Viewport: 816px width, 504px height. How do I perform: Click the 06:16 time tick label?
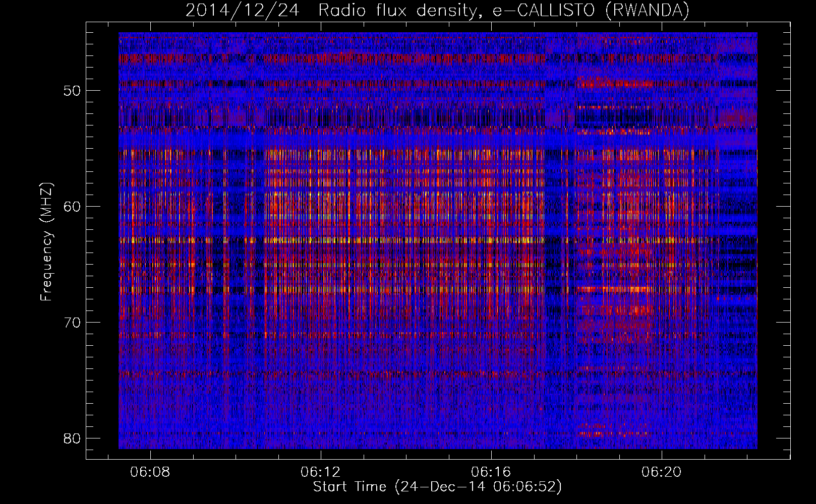pos(491,472)
